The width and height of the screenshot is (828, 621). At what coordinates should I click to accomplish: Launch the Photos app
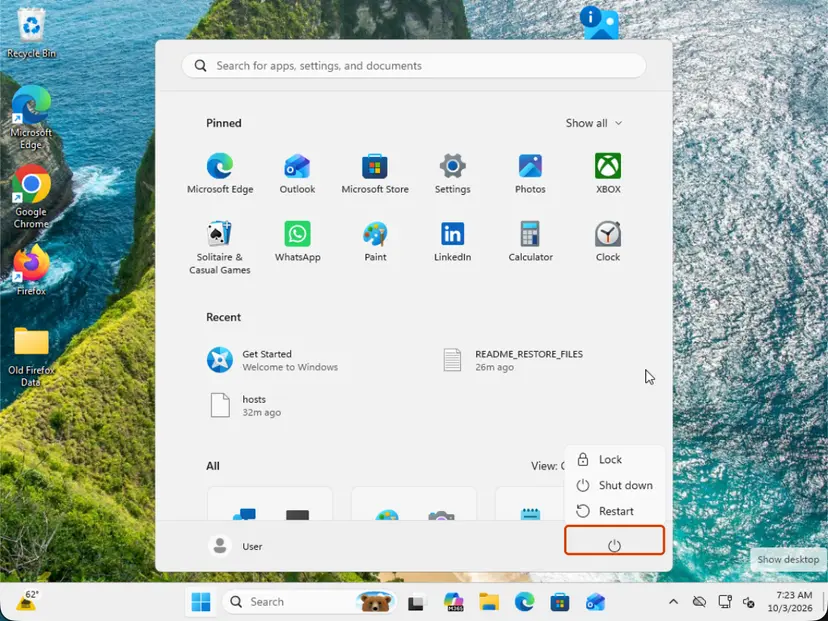coord(530,174)
